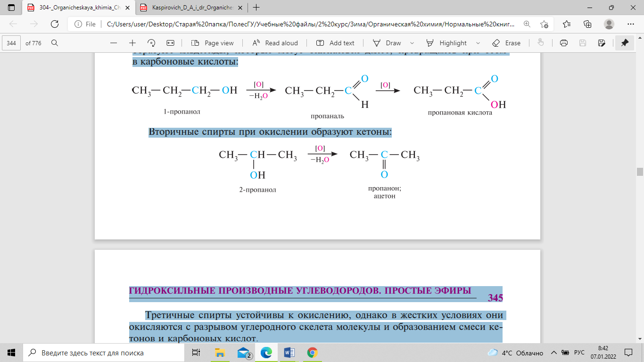This screenshot has width=644, height=362.
Task: Select the Erase tool
Action: coord(506,43)
